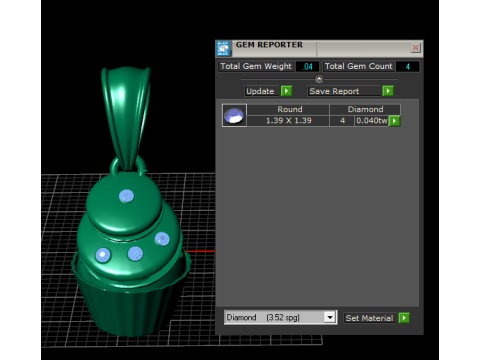Click the GEM REPORTER title text
Screen dimensions: 480x360
pos(269,45)
